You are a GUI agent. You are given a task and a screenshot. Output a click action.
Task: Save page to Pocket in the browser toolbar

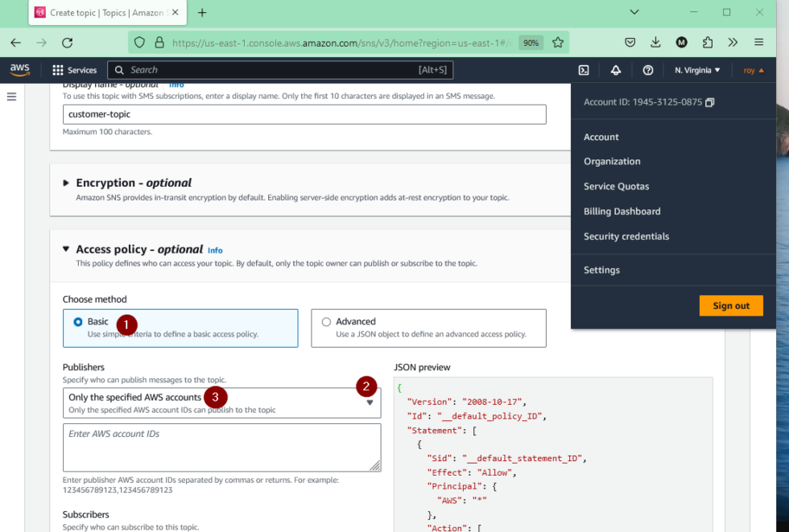pos(631,42)
